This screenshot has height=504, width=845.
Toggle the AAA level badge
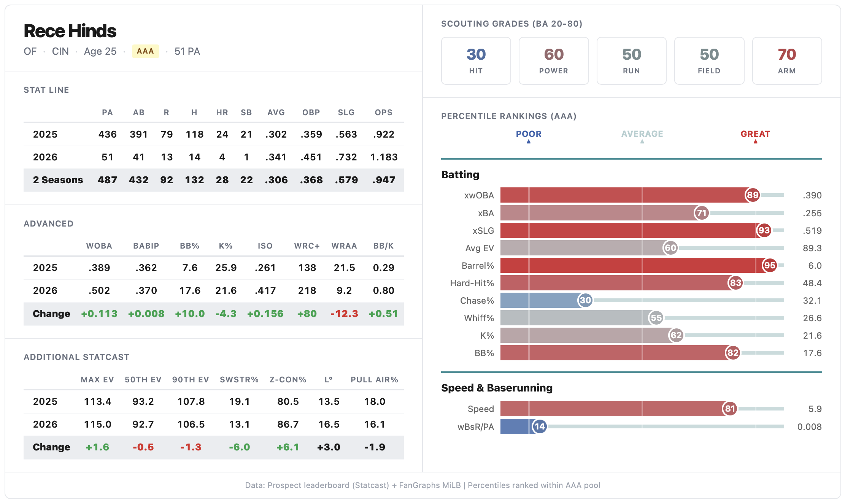(146, 51)
